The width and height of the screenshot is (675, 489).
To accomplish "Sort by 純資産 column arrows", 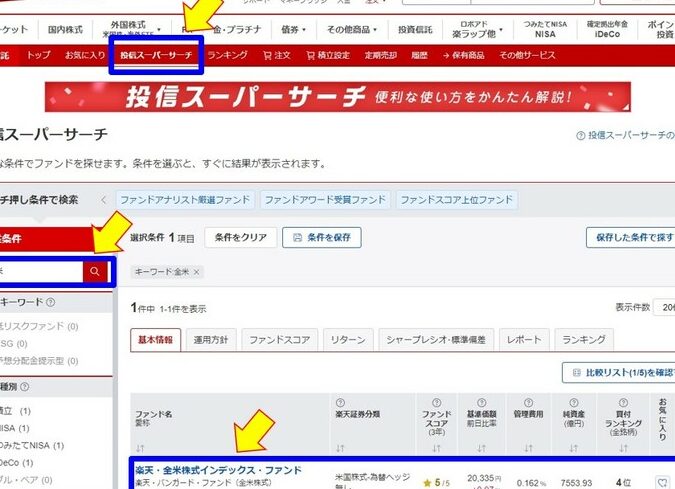I will tap(574, 448).
